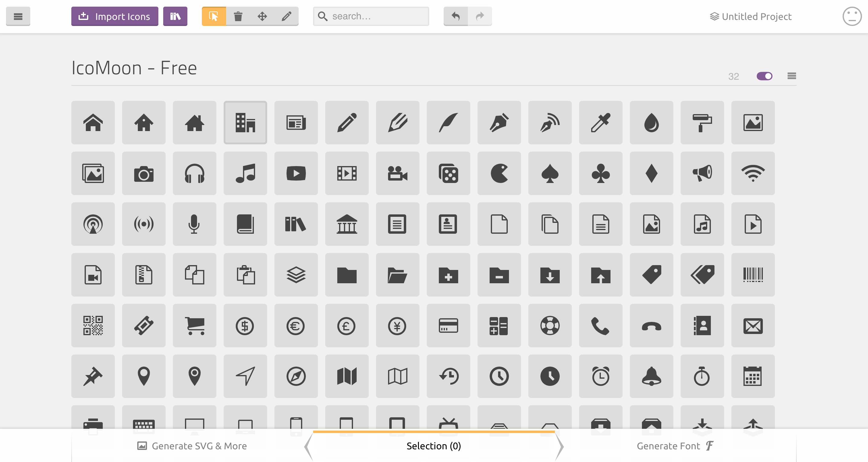
Task: Activate the edit icon tool
Action: tap(287, 16)
